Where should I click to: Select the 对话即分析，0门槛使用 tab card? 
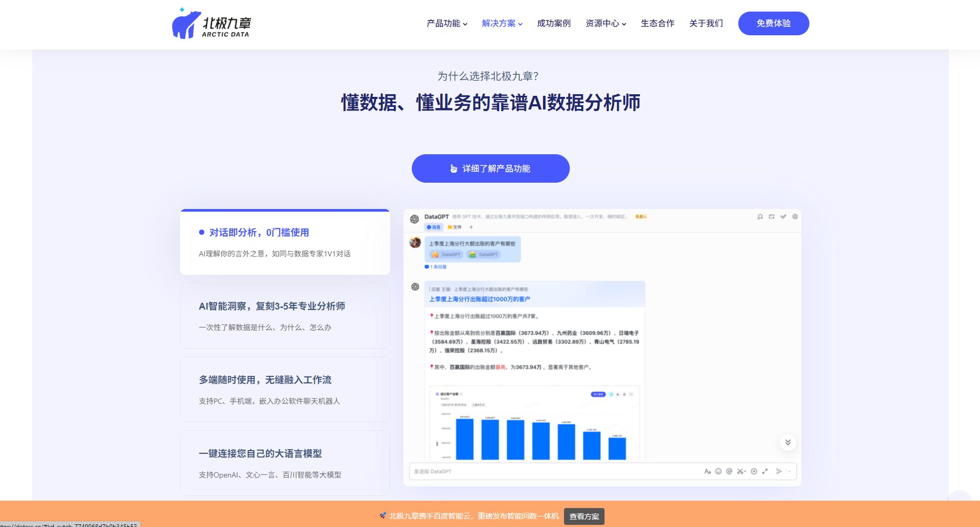click(x=285, y=242)
